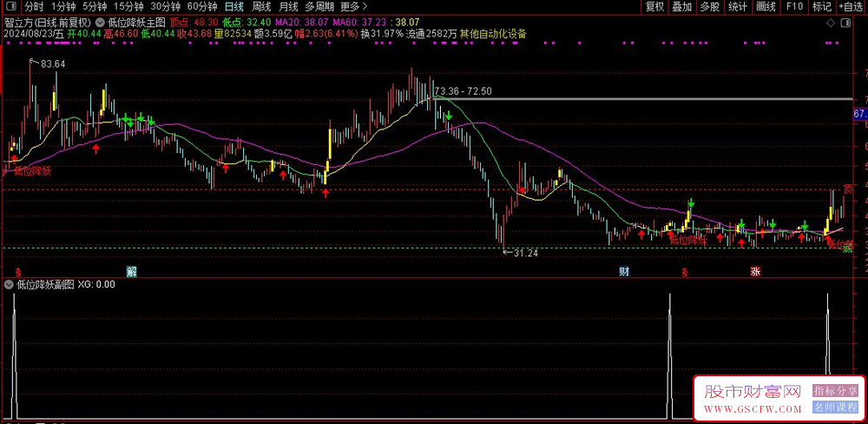This screenshot has height=424, width=868.
Task: Click the 智立方(日线,前复权) stock title
Action: click(x=48, y=23)
